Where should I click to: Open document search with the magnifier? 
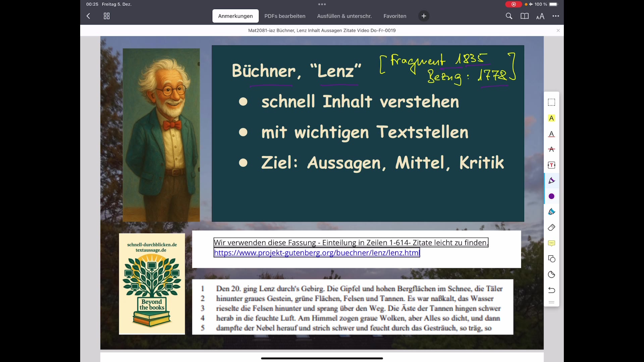click(x=509, y=16)
